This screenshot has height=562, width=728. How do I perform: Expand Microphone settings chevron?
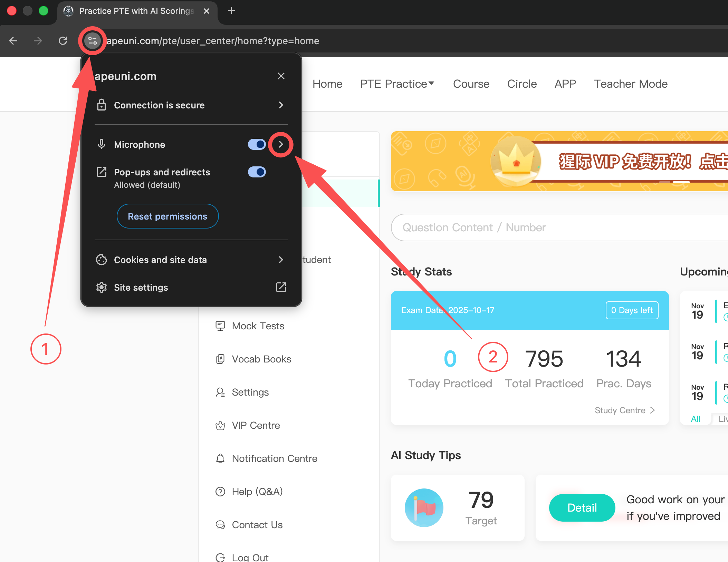(281, 144)
